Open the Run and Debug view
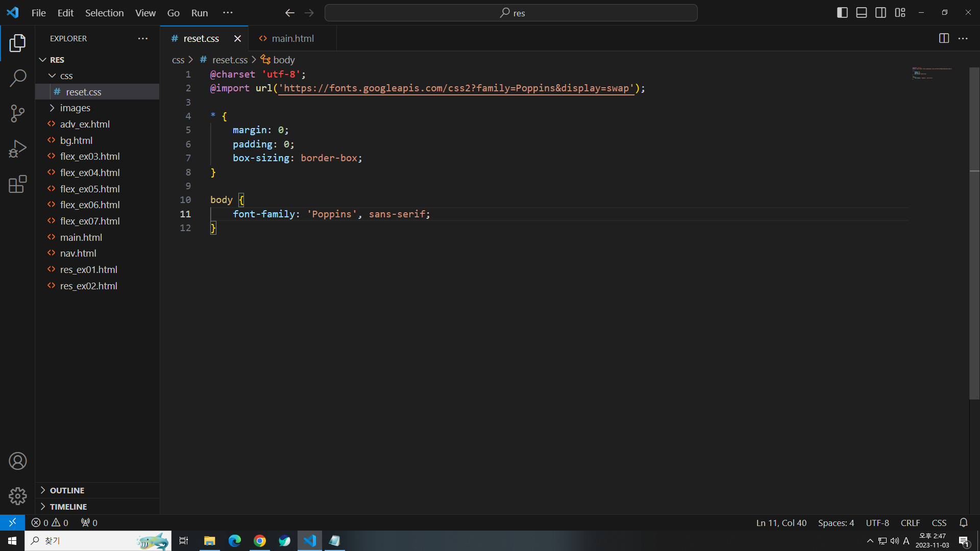The width and height of the screenshot is (980, 551). (x=18, y=149)
